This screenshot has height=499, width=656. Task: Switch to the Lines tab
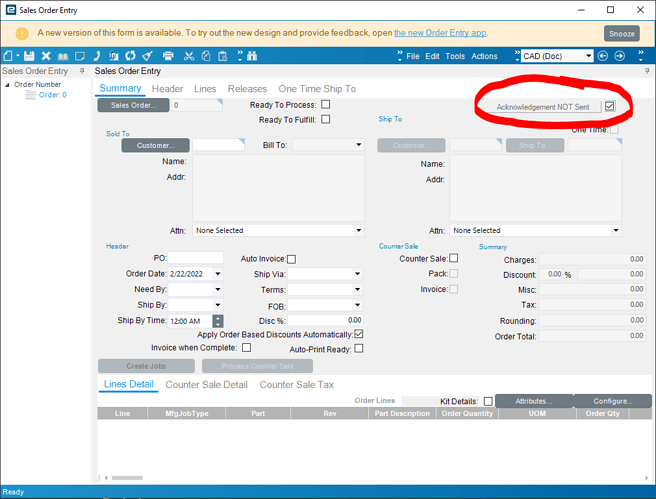(205, 89)
